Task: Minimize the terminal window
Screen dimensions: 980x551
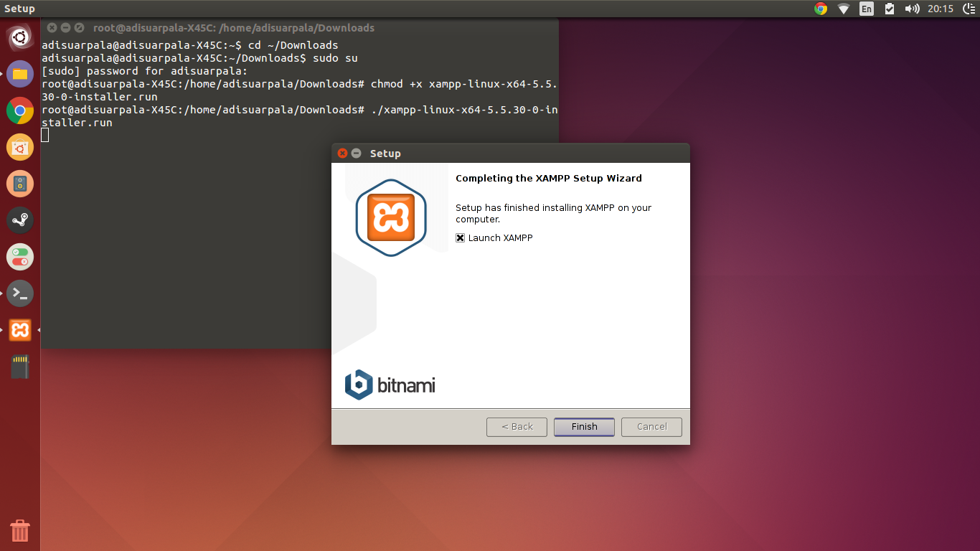Action: pos(65,28)
